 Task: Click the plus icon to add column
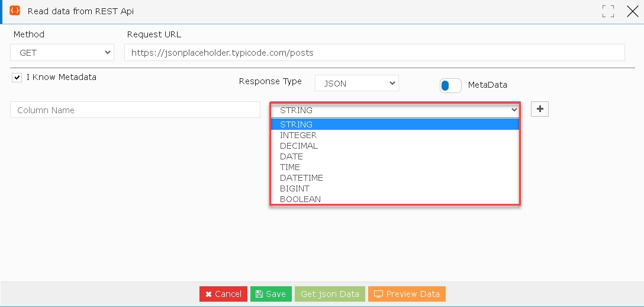540,109
